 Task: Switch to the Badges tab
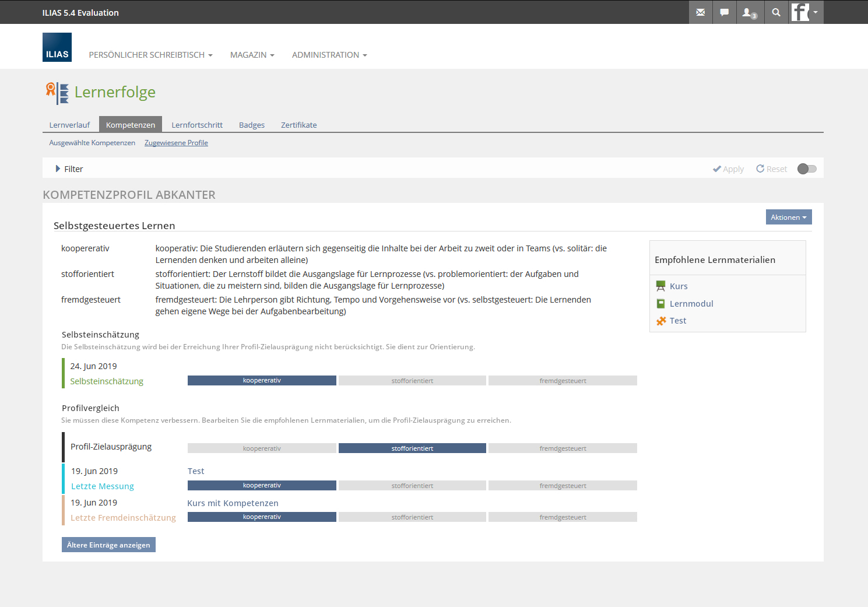[252, 125]
